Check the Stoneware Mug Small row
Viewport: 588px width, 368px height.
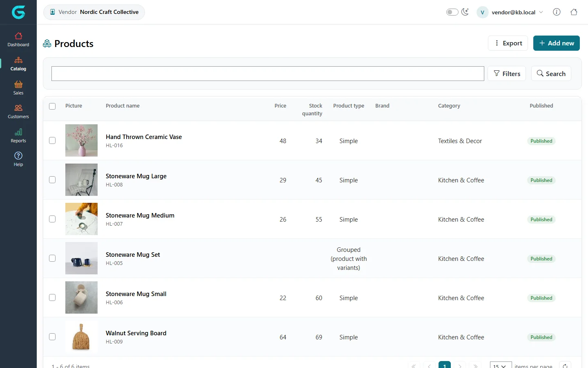pyautogui.click(x=52, y=298)
